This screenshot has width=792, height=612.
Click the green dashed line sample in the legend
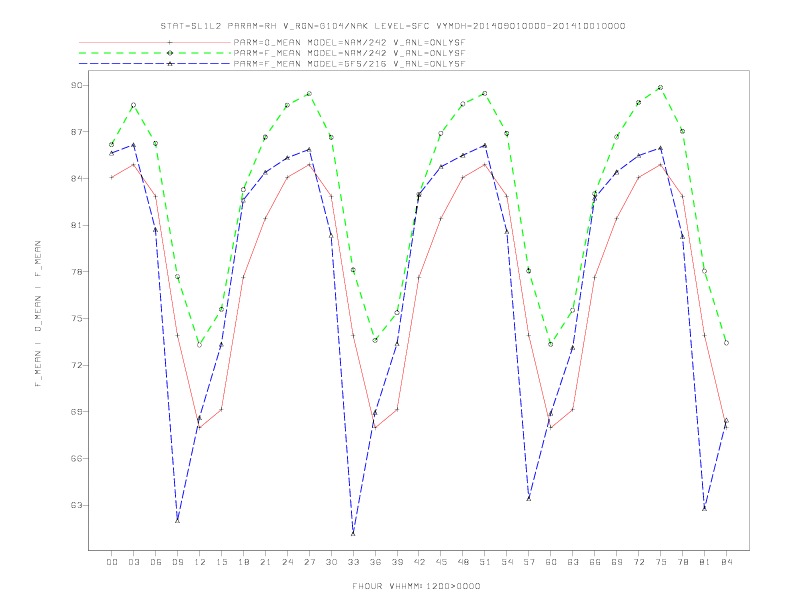pos(155,53)
